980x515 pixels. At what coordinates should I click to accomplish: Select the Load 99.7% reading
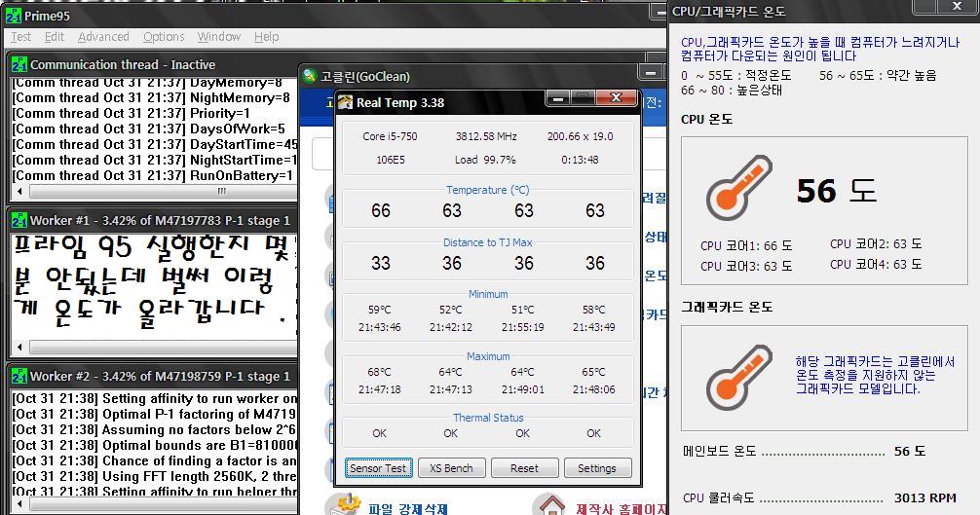coord(486,160)
